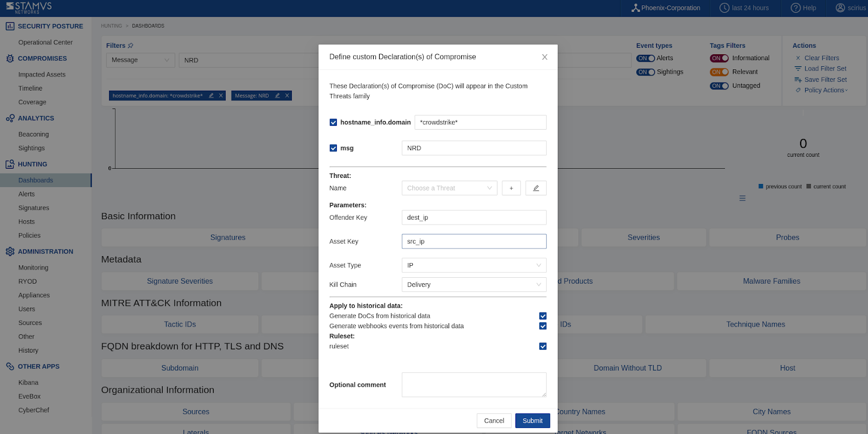Click the Compromises section icon
This screenshot has height=434, width=868.
[10, 59]
